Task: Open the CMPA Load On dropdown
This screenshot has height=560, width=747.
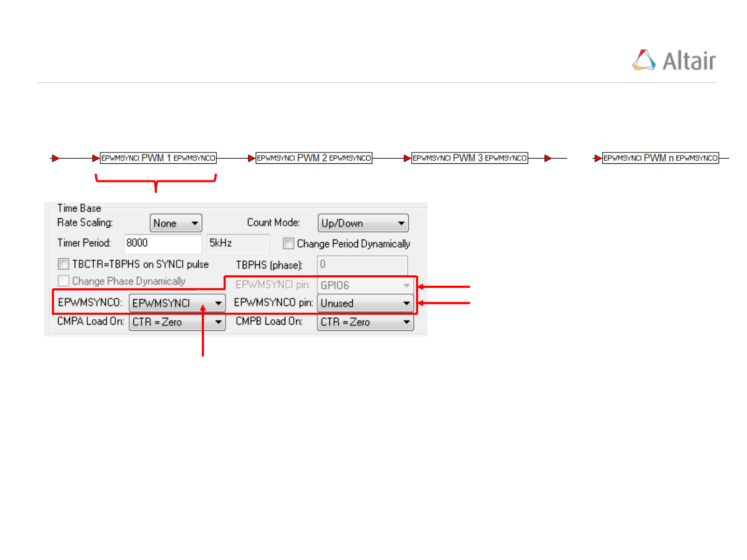Action: pyautogui.click(x=177, y=322)
